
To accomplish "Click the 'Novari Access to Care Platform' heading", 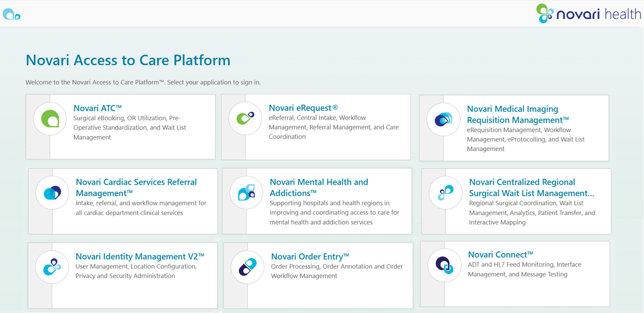I will 128,60.
